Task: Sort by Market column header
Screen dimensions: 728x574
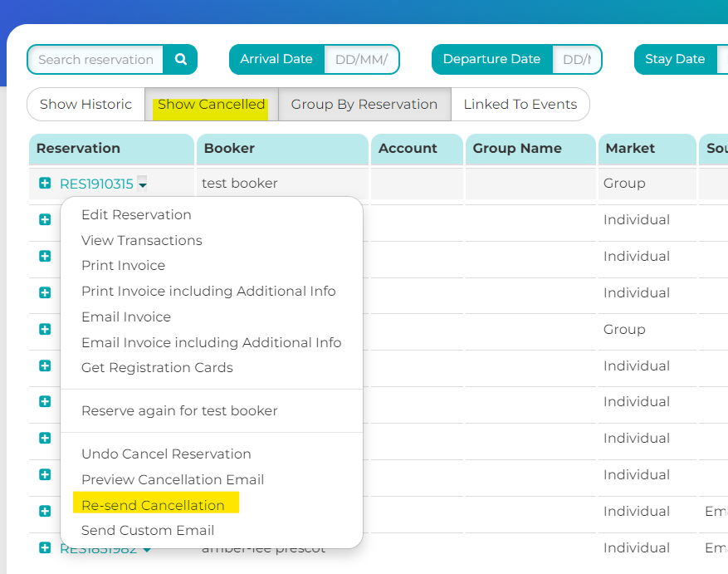Action: 647,149
